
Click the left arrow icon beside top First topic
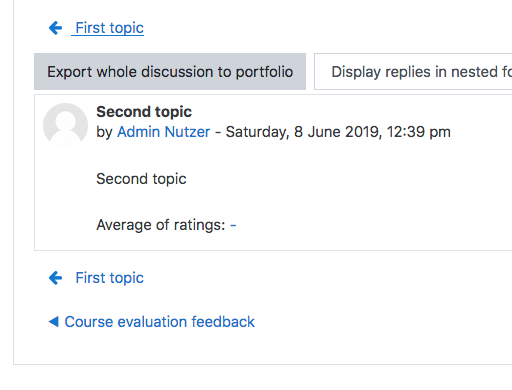(55, 28)
